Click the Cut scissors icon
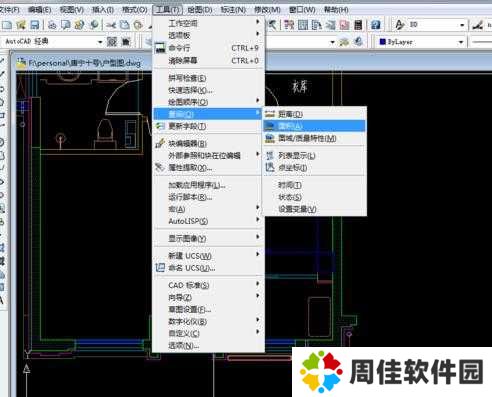492x397 pixels. 111,25
